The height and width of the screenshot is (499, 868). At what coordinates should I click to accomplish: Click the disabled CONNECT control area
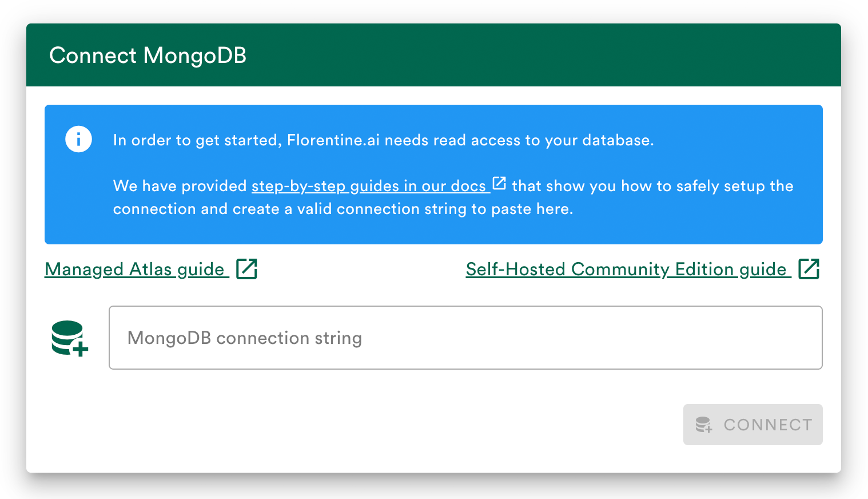point(753,425)
